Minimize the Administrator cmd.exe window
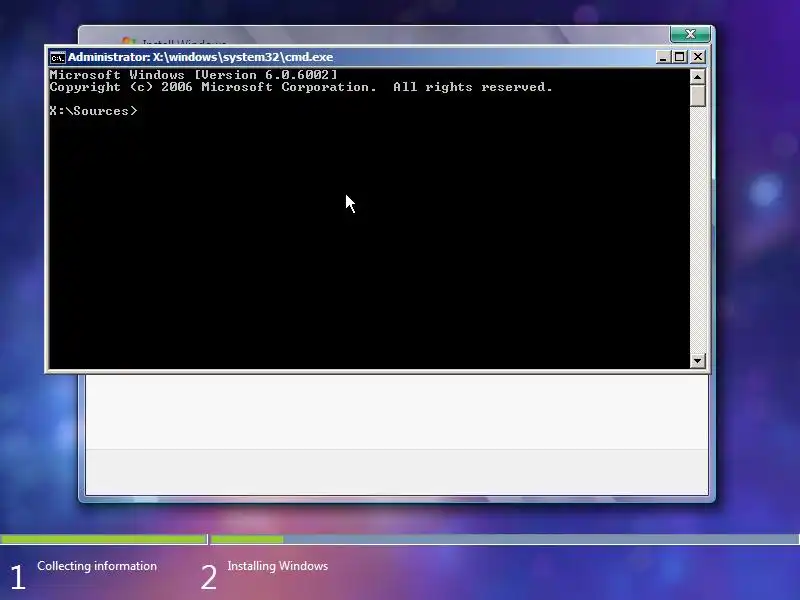Screen dimensions: 800x600 [662, 57]
